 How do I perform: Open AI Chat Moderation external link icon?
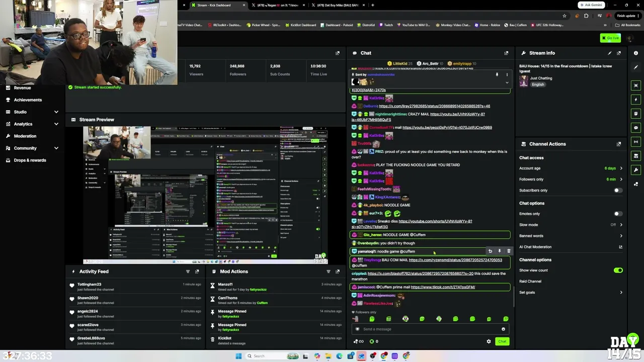[620, 247]
